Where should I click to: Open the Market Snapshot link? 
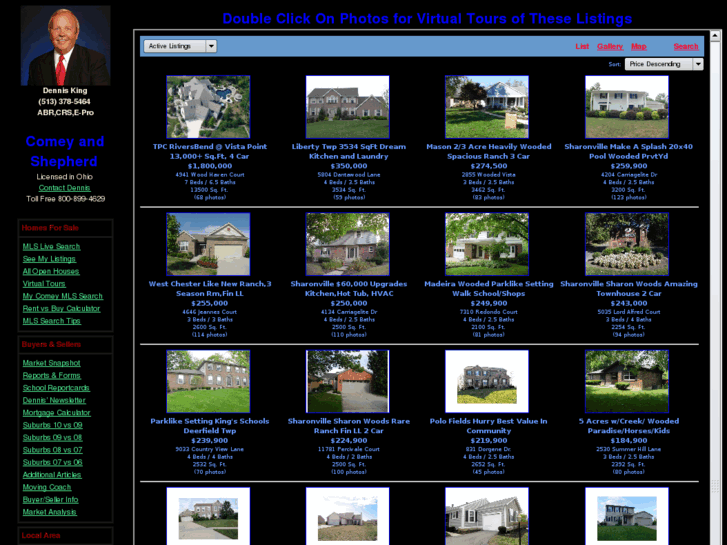(51, 363)
